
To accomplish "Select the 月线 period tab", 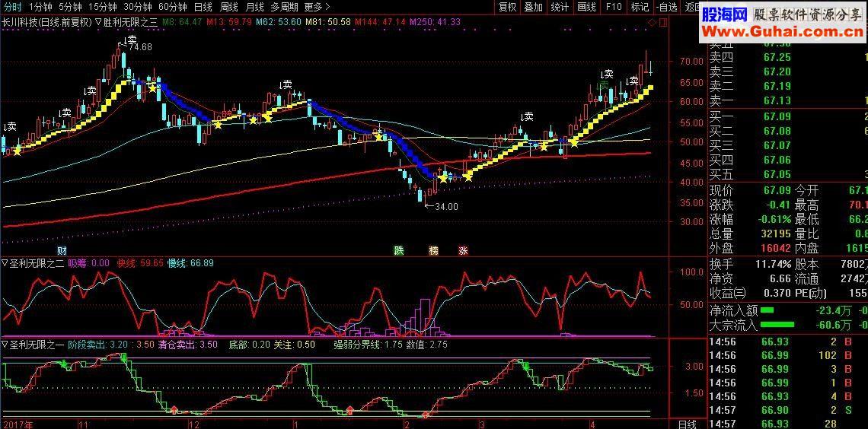I will [x=254, y=7].
